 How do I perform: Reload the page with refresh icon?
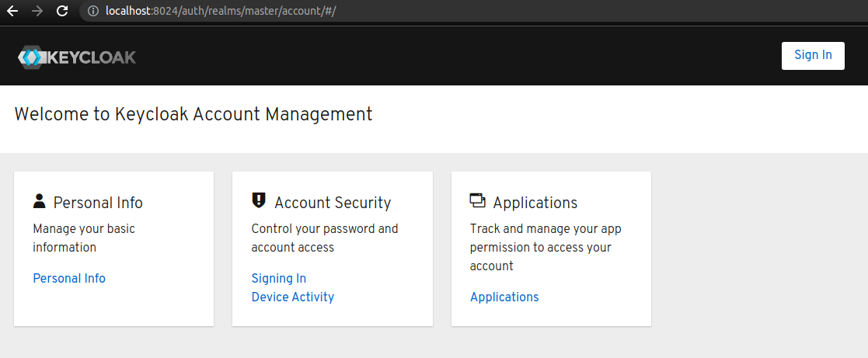(62, 11)
